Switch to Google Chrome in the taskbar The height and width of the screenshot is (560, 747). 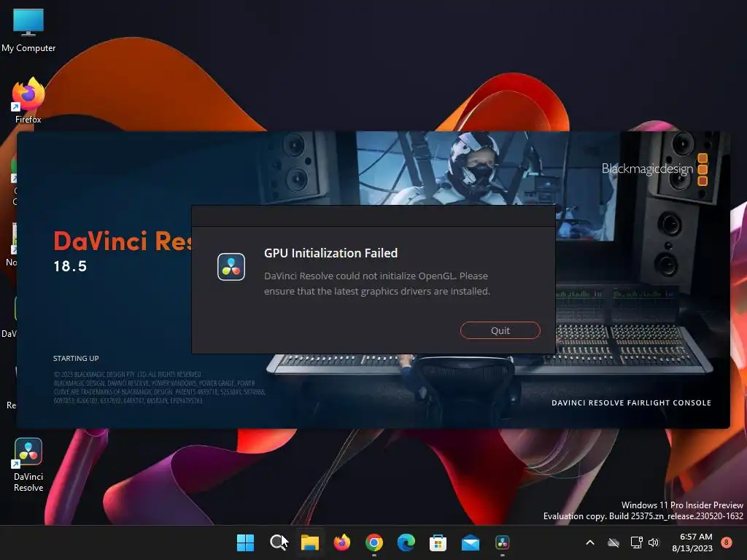[x=374, y=542]
